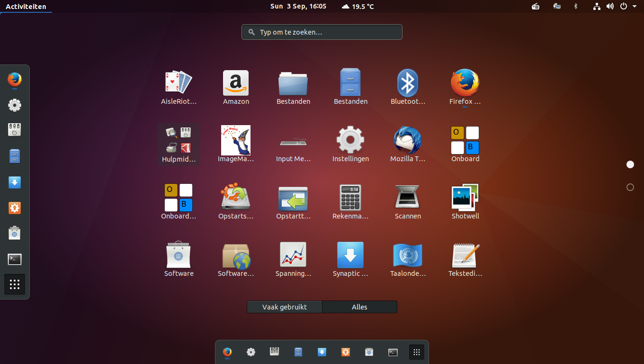The width and height of the screenshot is (644, 364).
Task: Open orange update icon in the left dock
Action: [15, 208]
